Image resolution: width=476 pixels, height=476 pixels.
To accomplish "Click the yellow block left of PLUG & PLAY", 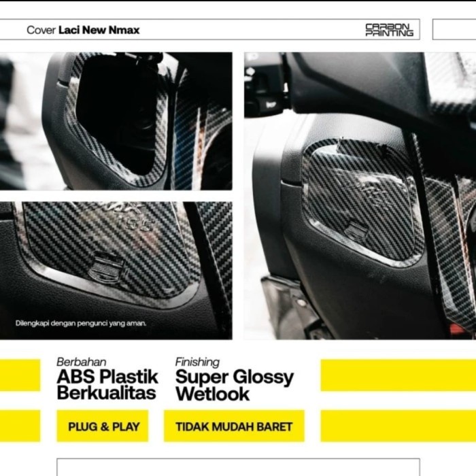I will coord(20,426).
